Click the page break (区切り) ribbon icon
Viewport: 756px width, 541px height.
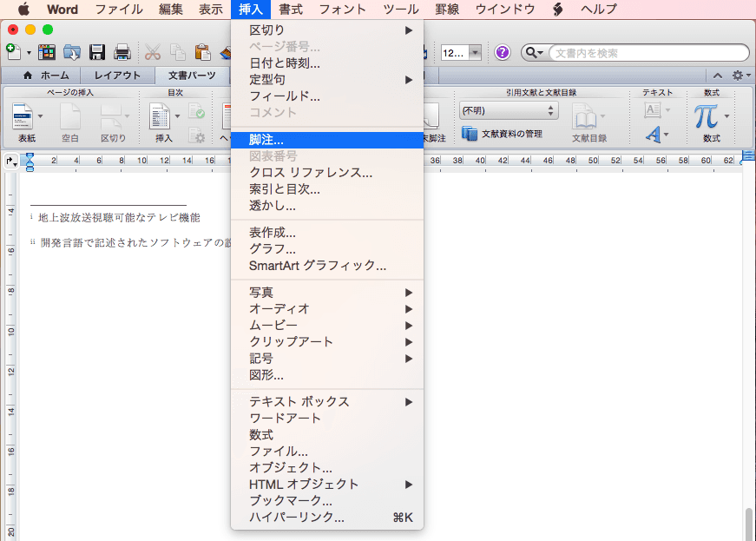(111, 116)
